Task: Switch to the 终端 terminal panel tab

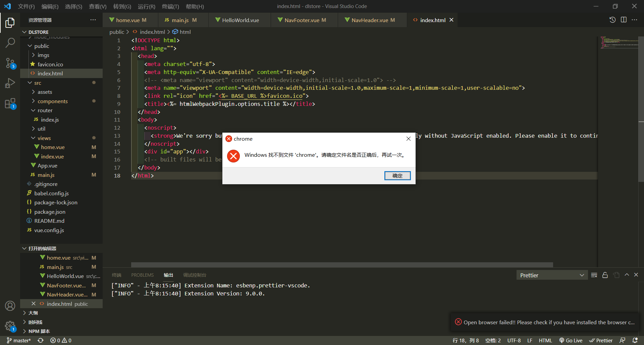Action: coord(116,275)
